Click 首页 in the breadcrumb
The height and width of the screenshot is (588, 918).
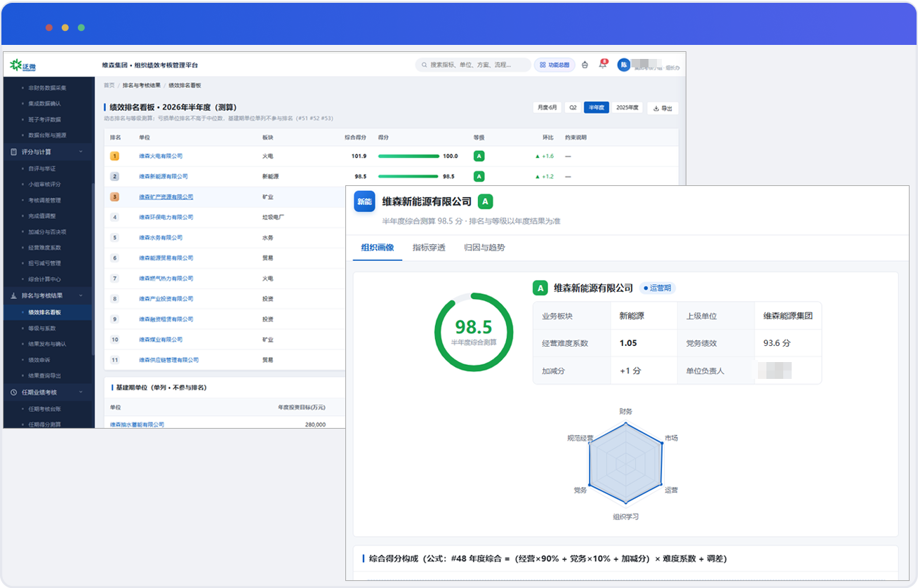[x=109, y=85]
